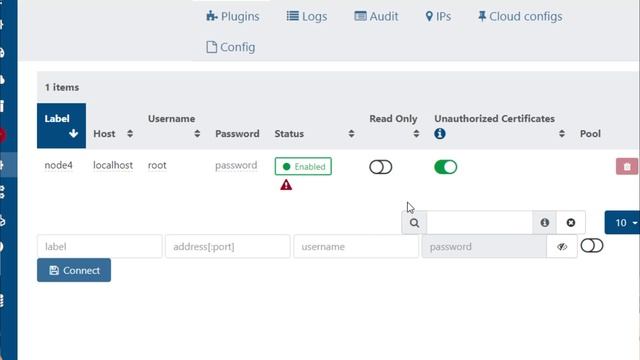The image size is (640, 360).
Task: Edit node4 password cell
Action: pos(236,165)
